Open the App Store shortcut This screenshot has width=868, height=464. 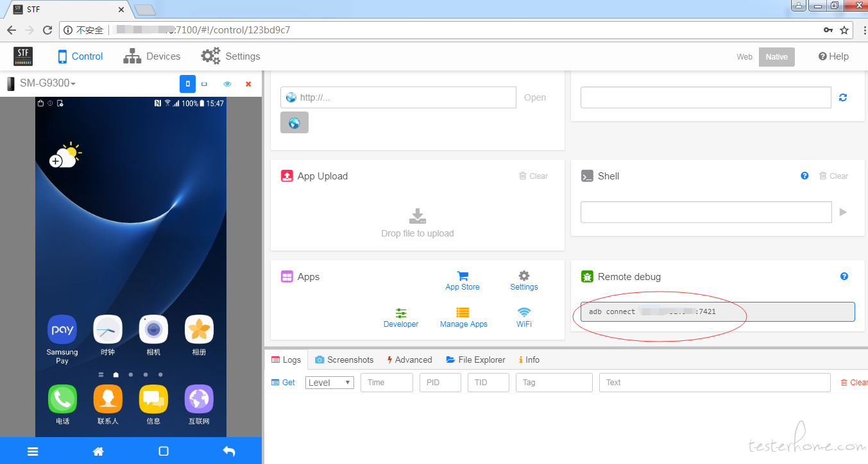(462, 281)
